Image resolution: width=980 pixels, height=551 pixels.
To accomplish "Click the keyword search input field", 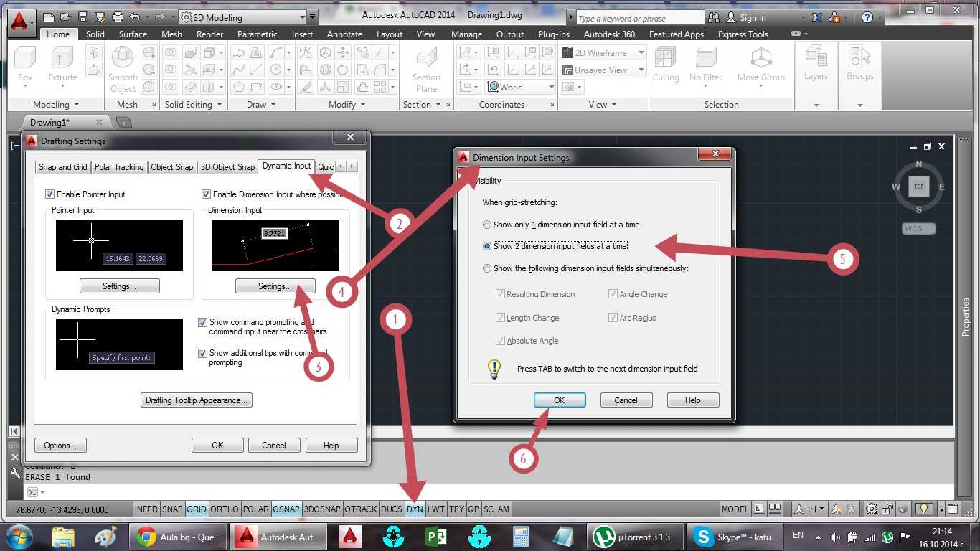I will click(639, 18).
